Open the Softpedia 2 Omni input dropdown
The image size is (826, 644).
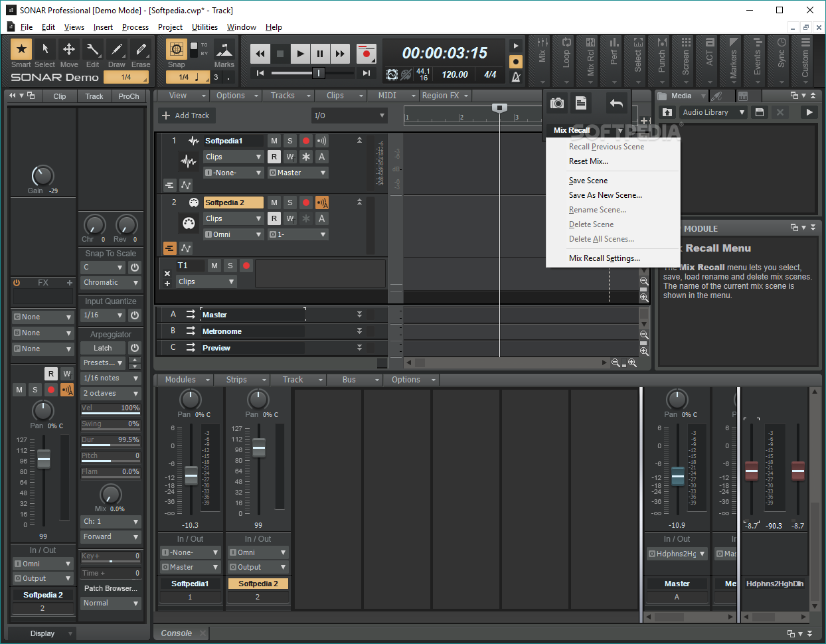234,234
